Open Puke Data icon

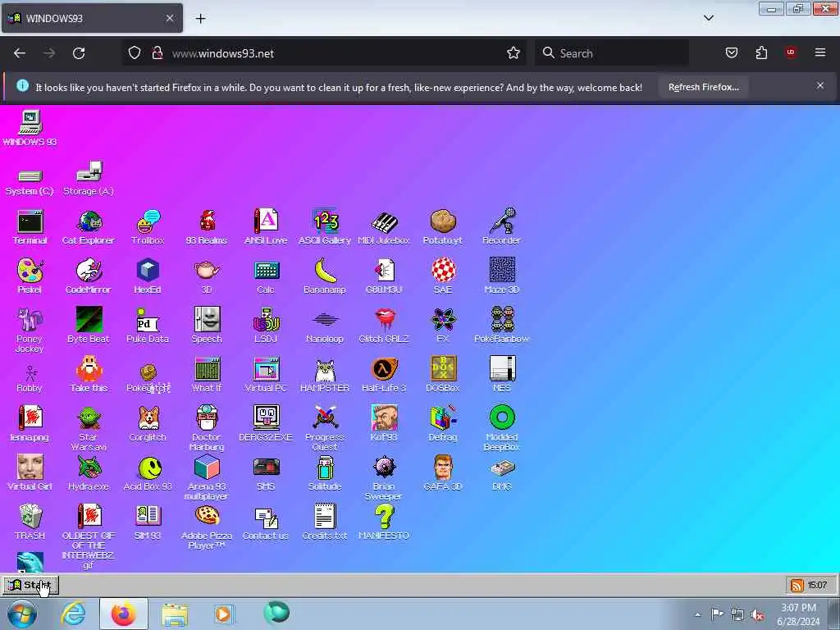(148, 325)
